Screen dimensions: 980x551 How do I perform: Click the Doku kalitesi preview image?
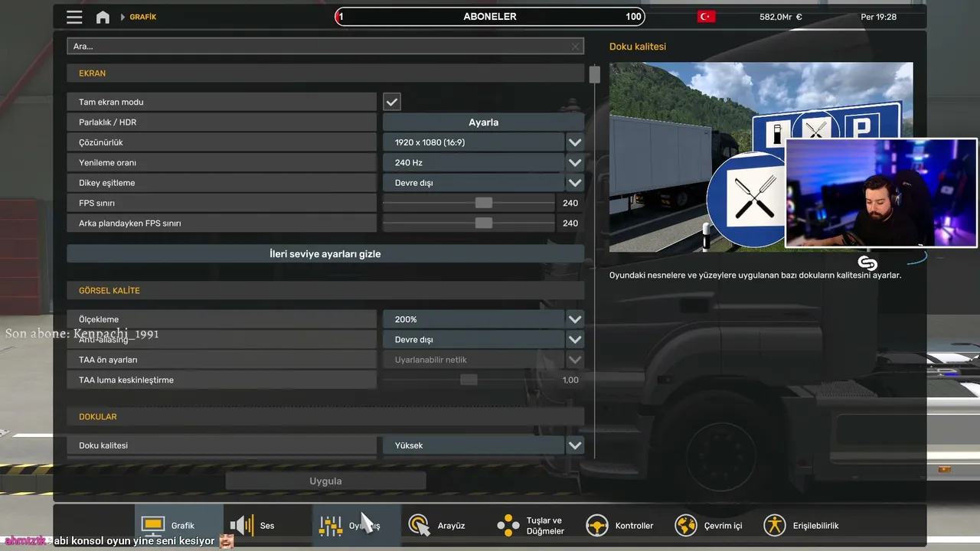pos(761,157)
